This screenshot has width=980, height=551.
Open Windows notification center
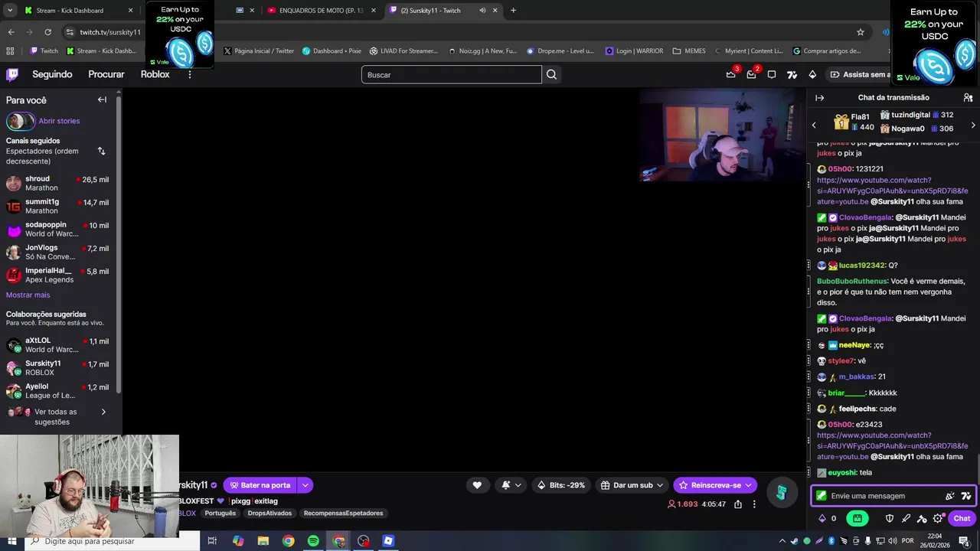click(964, 541)
